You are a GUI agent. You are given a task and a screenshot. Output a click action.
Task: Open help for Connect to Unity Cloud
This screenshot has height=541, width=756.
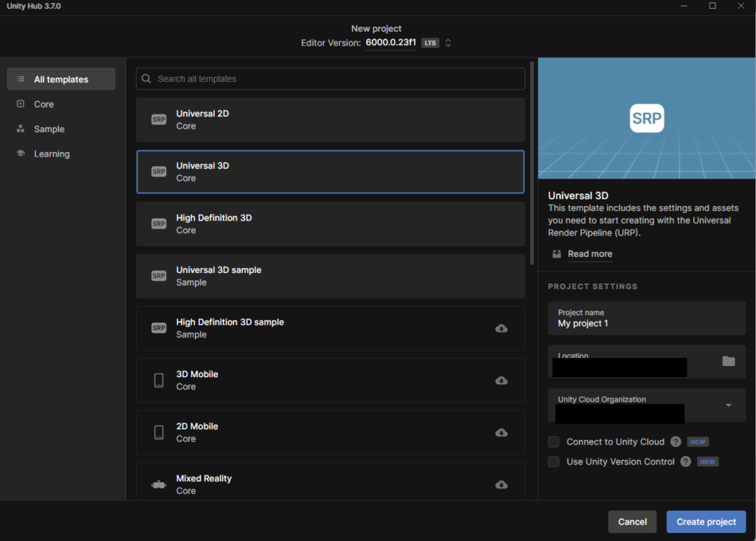pos(676,441)
